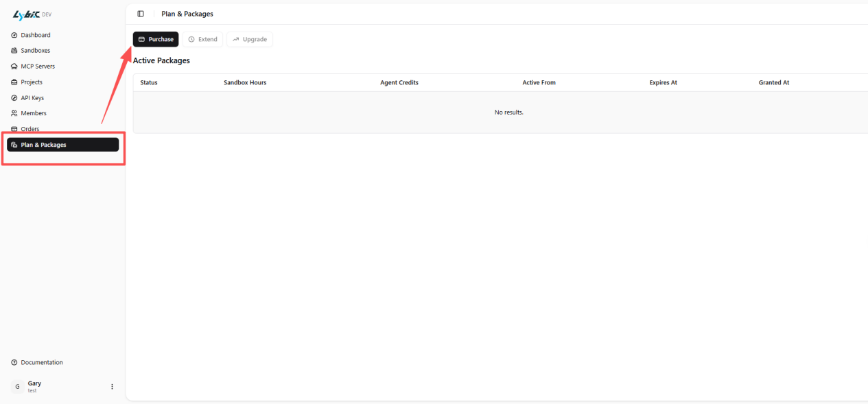Navigate to Projects
868x404 pixels.
point(31,82)
